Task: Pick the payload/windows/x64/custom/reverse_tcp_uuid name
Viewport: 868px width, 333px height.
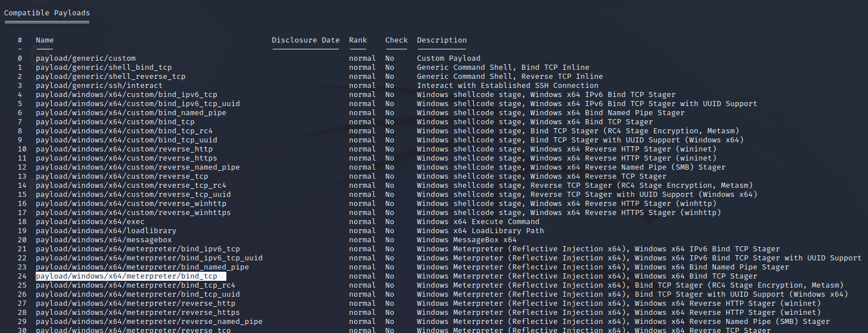Action: (x=133, y=195)
